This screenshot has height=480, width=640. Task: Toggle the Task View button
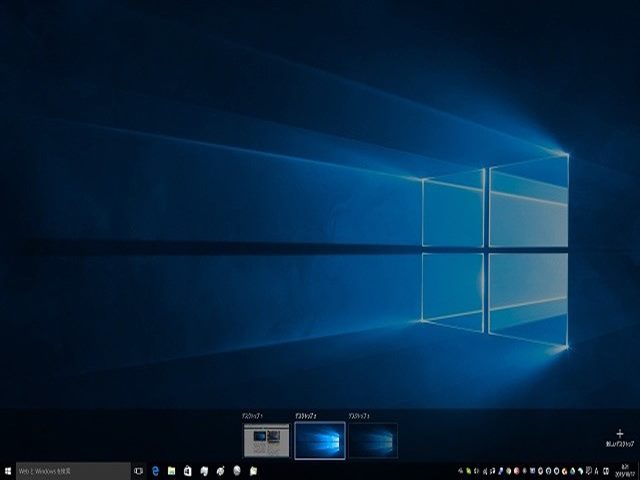(x=138, y=471)
